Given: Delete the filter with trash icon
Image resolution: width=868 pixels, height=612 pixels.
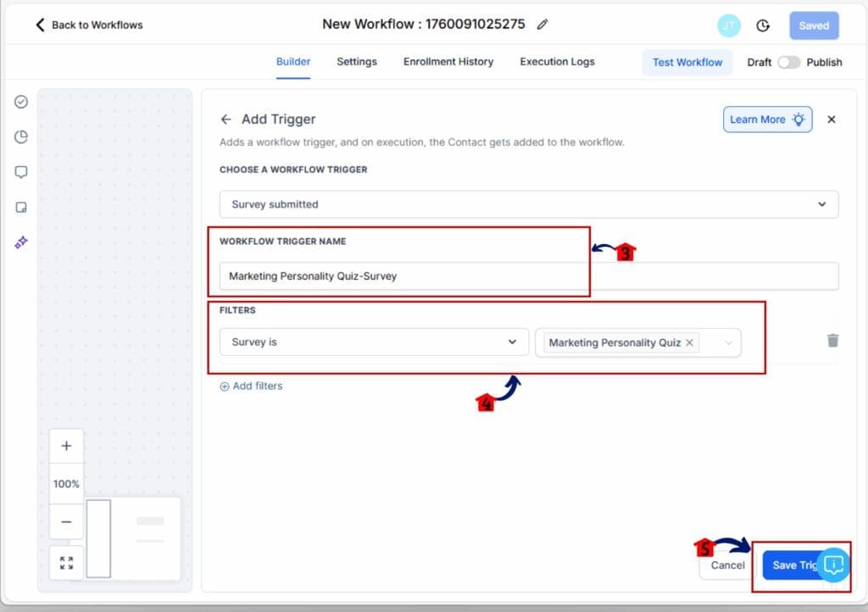Looking at the screenshot, I should point(832,340).
